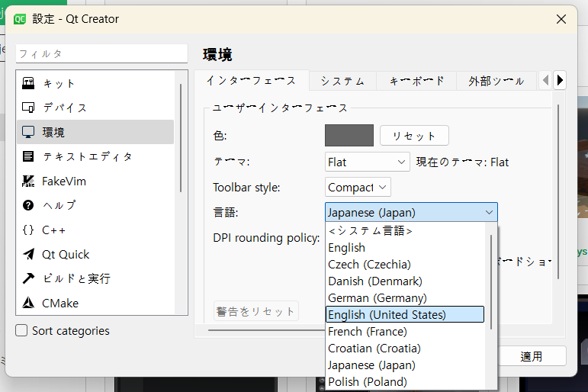
Task: Toggle the Sort categories checkbox
Action: click(21, 330)
